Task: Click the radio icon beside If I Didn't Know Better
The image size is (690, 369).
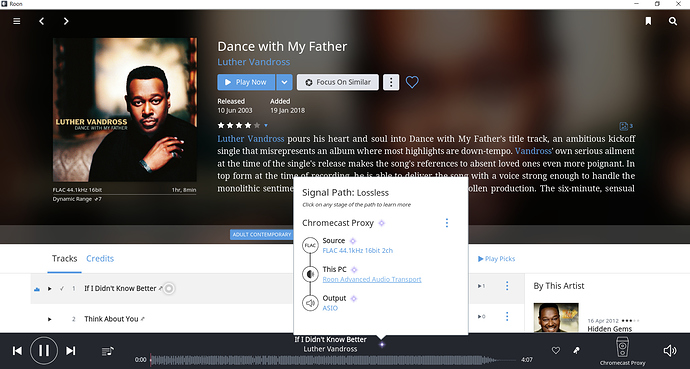Action: 169,289
